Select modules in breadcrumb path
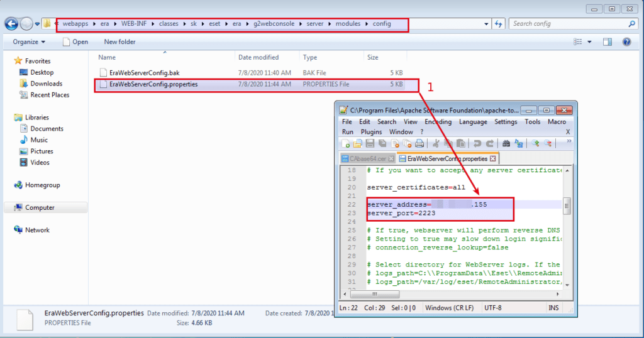The image size is (644, 338). (348, 24)
